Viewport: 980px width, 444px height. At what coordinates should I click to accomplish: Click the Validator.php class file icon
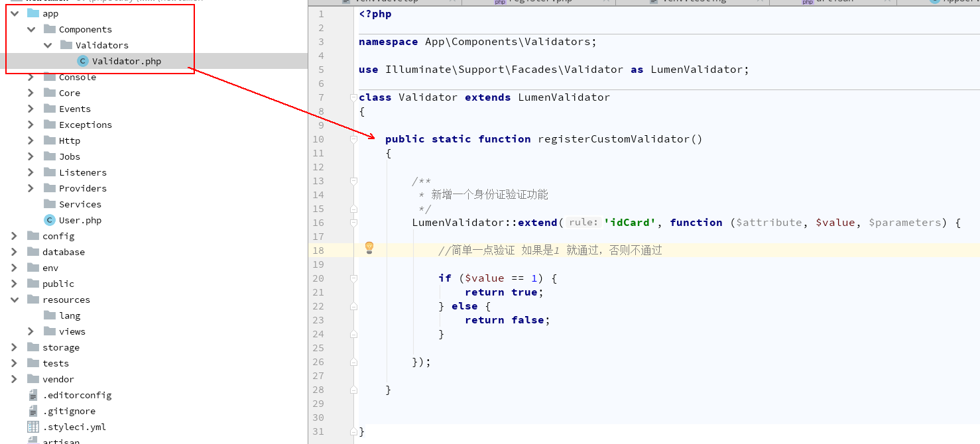(82, 61)
